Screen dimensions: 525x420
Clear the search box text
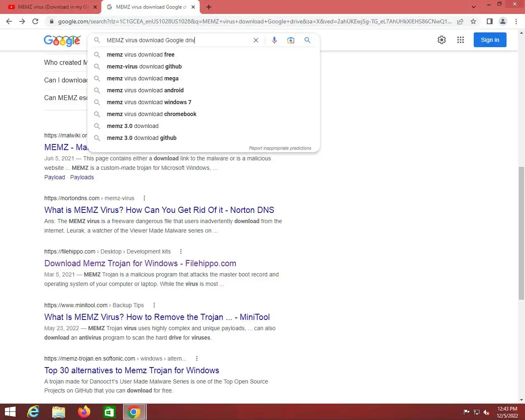256,40
